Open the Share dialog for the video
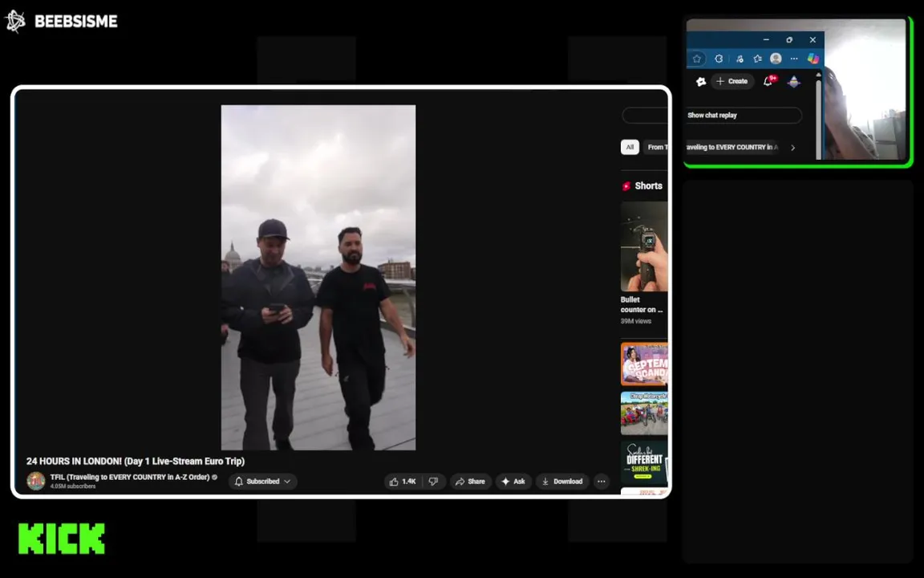 tap(470, 482)
